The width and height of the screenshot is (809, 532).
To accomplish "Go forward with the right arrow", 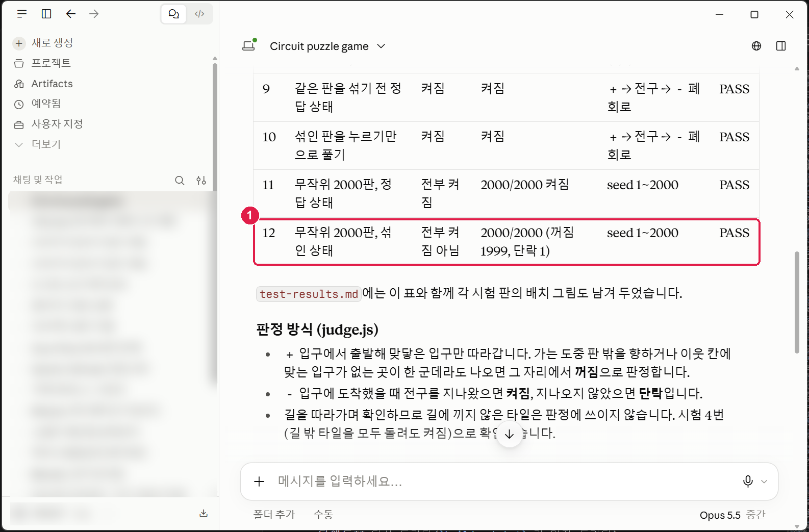I will pyautogui.click(x=94, y=14).
